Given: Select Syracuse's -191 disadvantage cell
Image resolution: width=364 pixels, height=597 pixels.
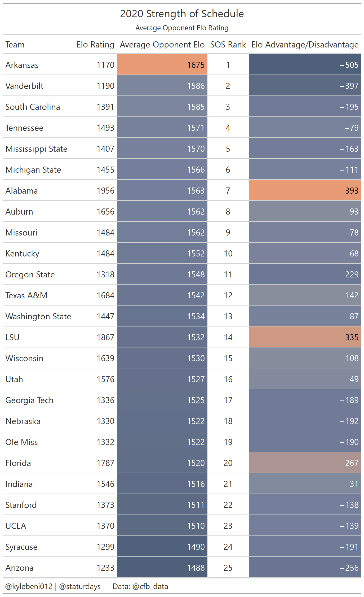Looking at the screenshot, I should pos(305,546).
